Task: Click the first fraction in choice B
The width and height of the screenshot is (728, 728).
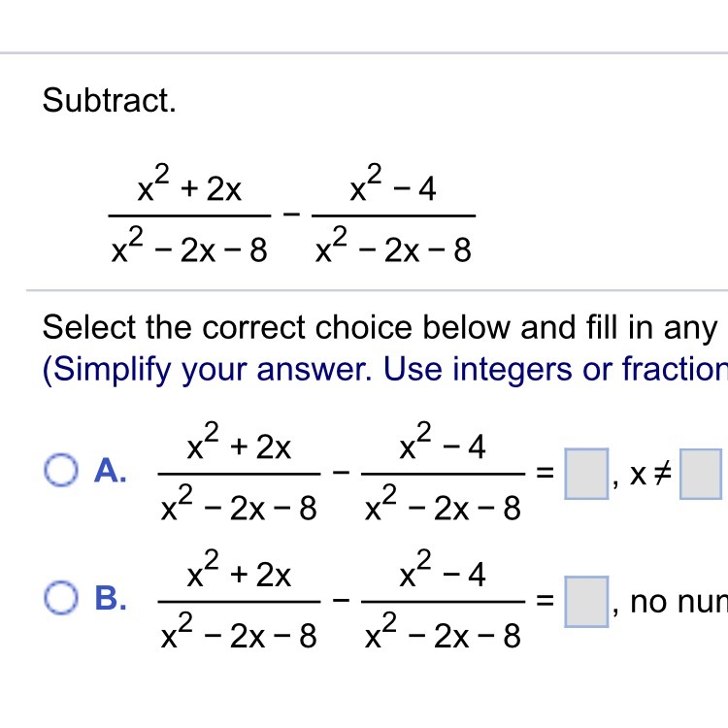Action: [x=238, y=599]
